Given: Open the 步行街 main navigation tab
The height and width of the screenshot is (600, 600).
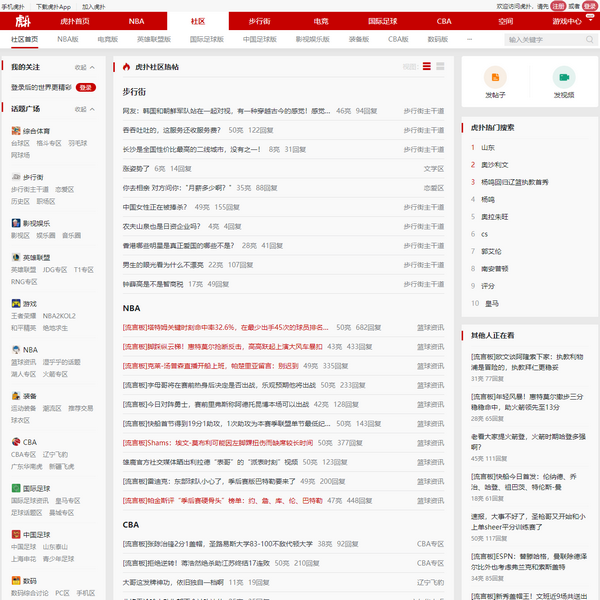Looking at the screenshot, I should [259, 21].
